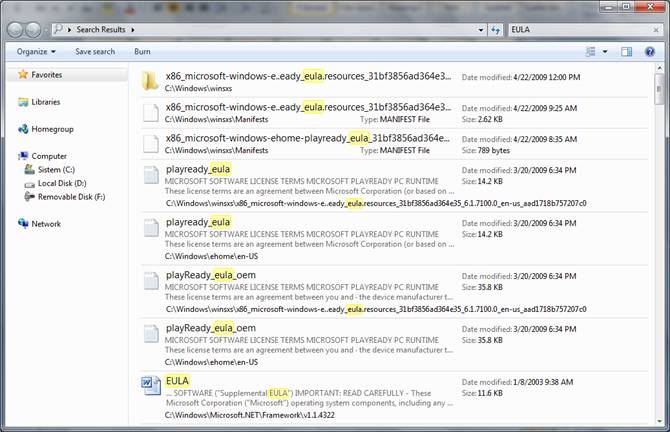
Task: Click path C:\Windows\Microsoft.NET\Framework\v1.1.4322
Action: click(250, 415)
